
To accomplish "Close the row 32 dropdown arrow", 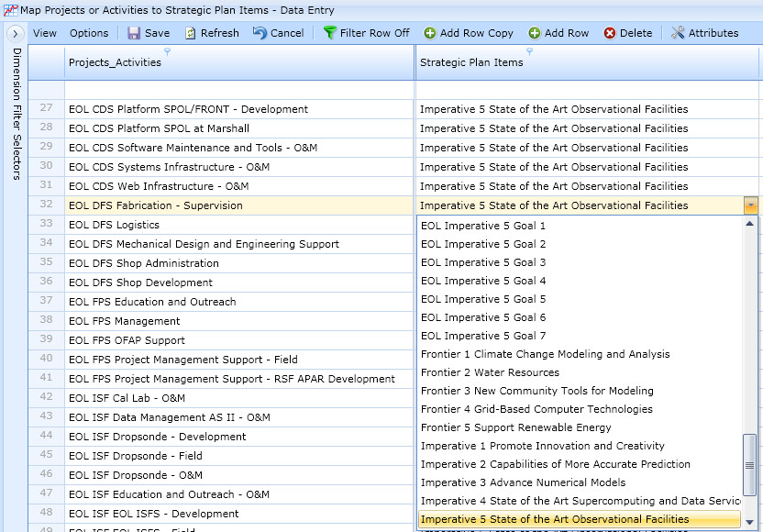I will [x=750, y=205].
